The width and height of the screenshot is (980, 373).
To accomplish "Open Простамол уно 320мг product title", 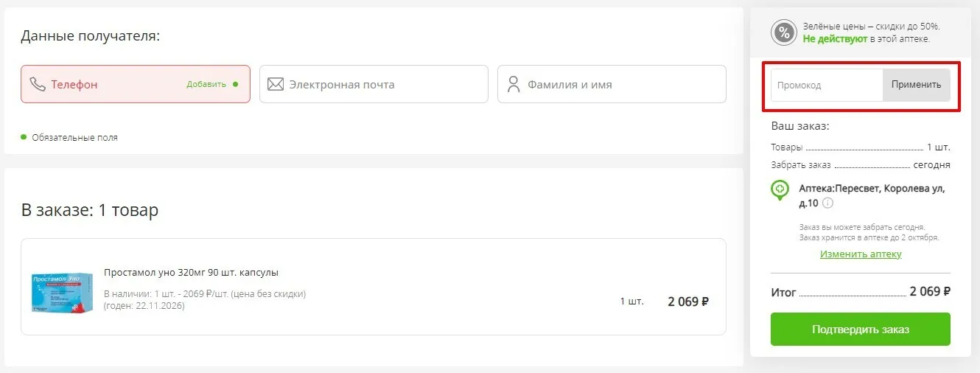I will click(x=192, y=272).
